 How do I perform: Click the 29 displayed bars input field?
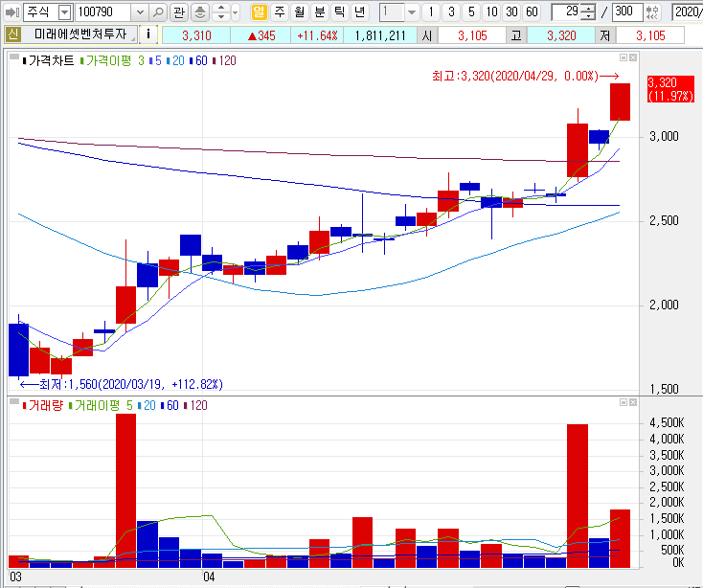pyautogui.click(x=566, y=12)
